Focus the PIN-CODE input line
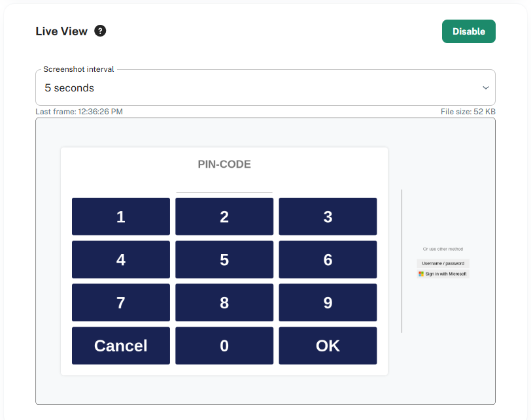Viewport: 531px width, 420px height. click(224, 187)
